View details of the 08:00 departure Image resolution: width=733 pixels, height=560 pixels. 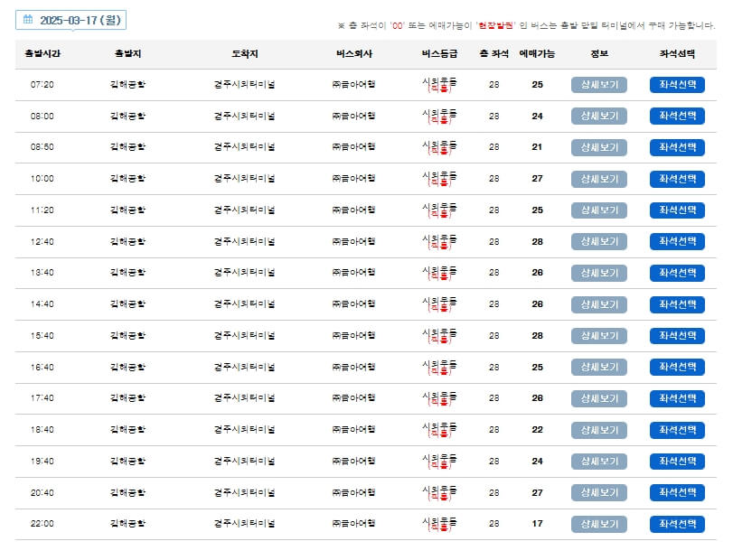pyautogui.click(x=599, y=116)
